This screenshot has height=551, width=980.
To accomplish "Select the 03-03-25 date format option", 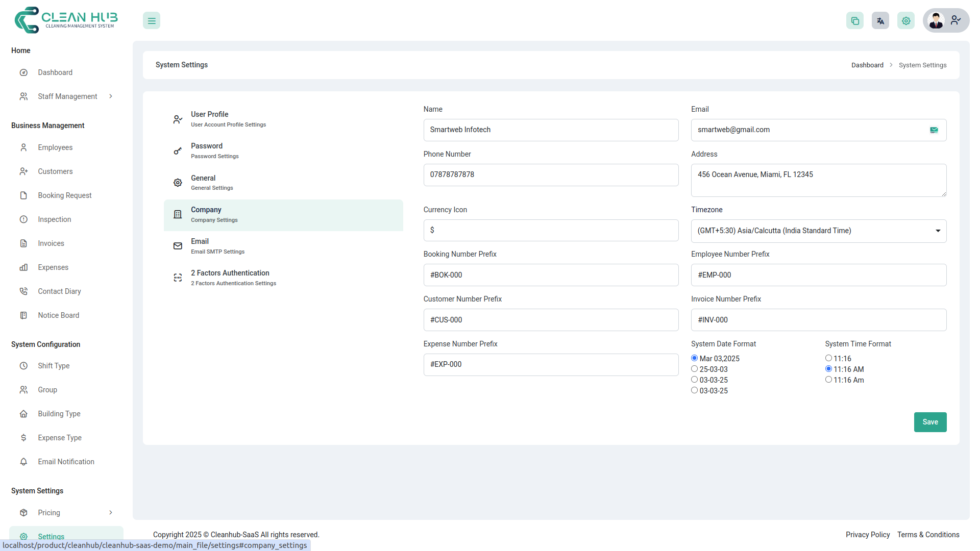I will pos(694,379).
